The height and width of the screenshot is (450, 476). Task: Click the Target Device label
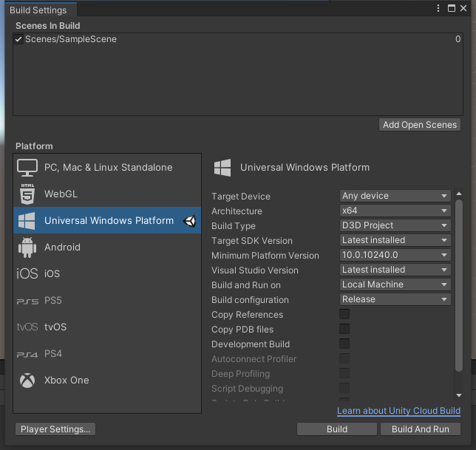tap(241, 197)
